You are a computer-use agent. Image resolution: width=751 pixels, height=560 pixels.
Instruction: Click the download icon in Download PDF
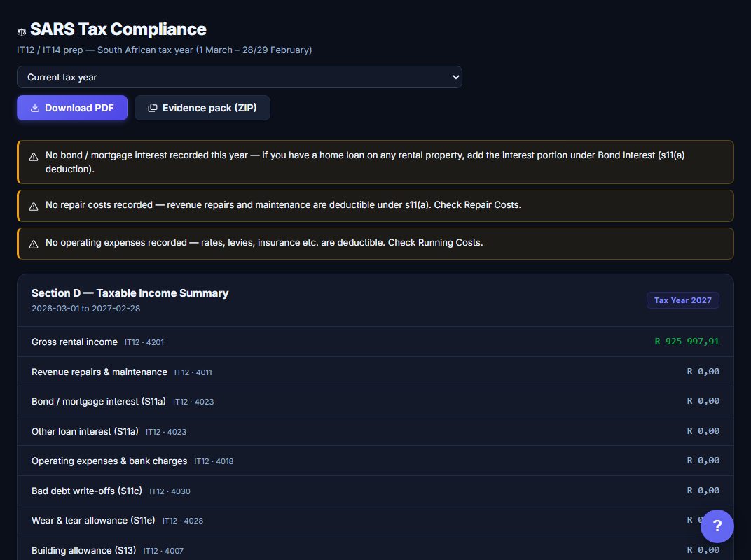[x=35, y=108]
